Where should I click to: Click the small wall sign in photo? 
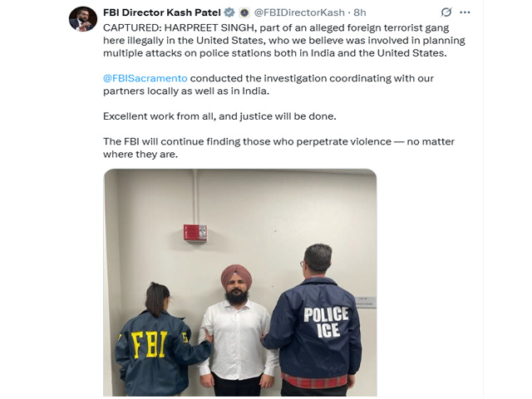[x=366, y=302]
